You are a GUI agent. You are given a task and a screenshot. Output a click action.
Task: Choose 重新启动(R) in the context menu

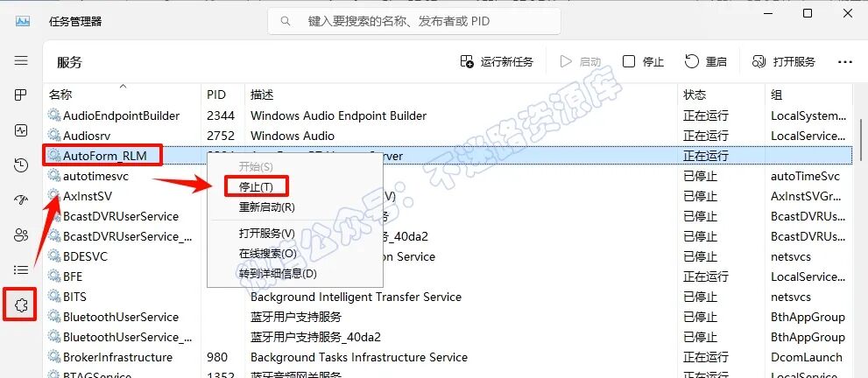(267, 207)
